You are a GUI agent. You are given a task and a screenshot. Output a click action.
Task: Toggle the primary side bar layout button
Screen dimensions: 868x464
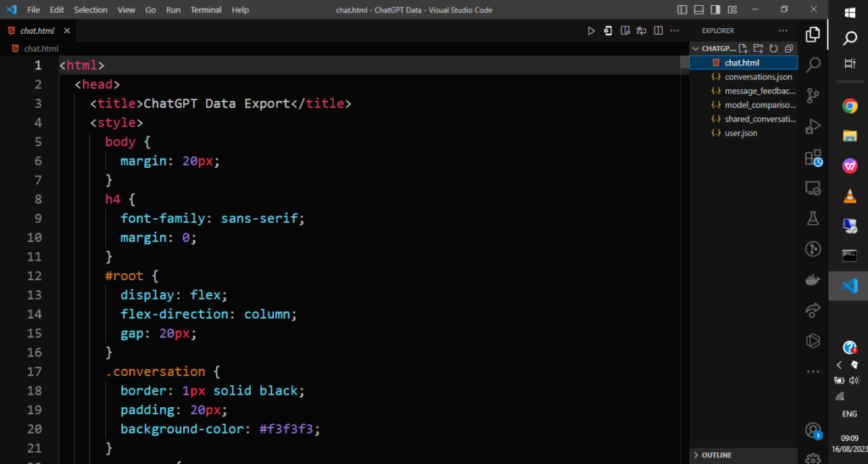tap(682, 10)
